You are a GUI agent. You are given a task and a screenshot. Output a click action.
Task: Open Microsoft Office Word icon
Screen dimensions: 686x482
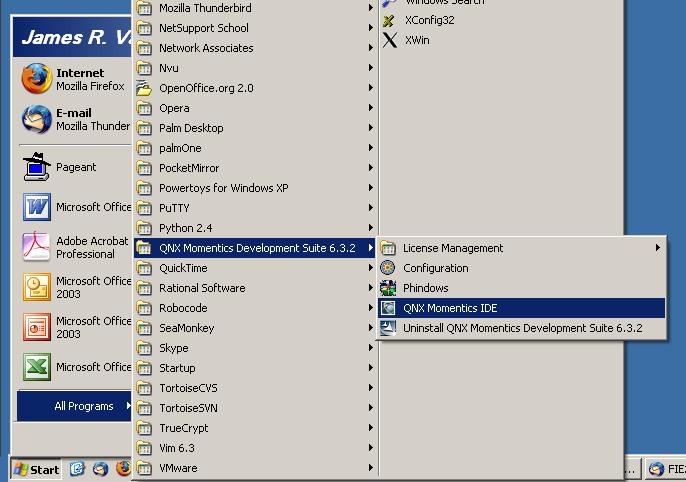coord(37,207)
